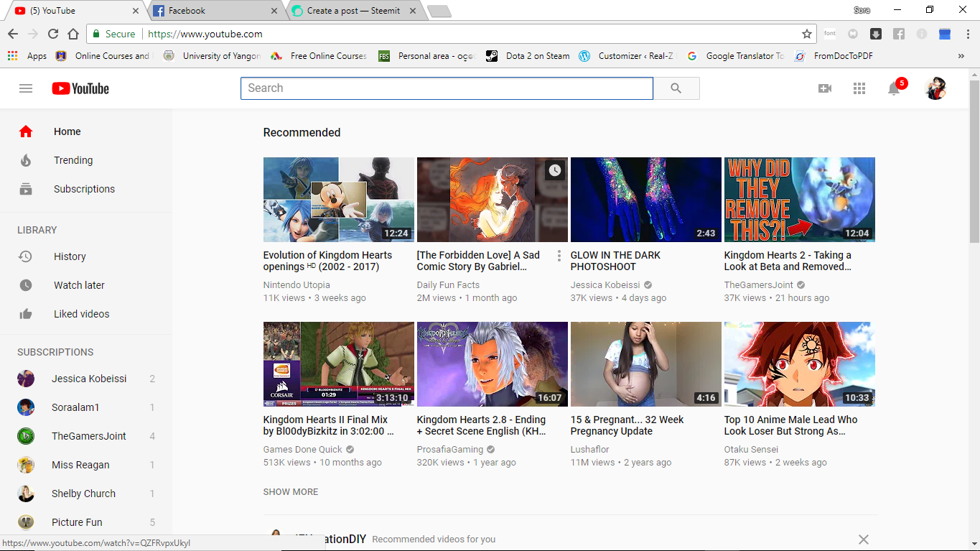Open the upload video camera icon
Viewport: 980px width, 551px height.
[x=825, y=88]
